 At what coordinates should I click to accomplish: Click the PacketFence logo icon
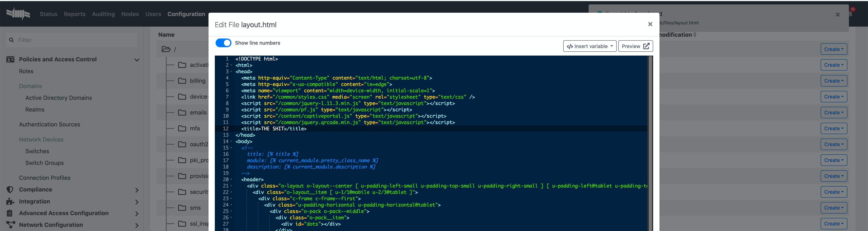pos(18,13)
